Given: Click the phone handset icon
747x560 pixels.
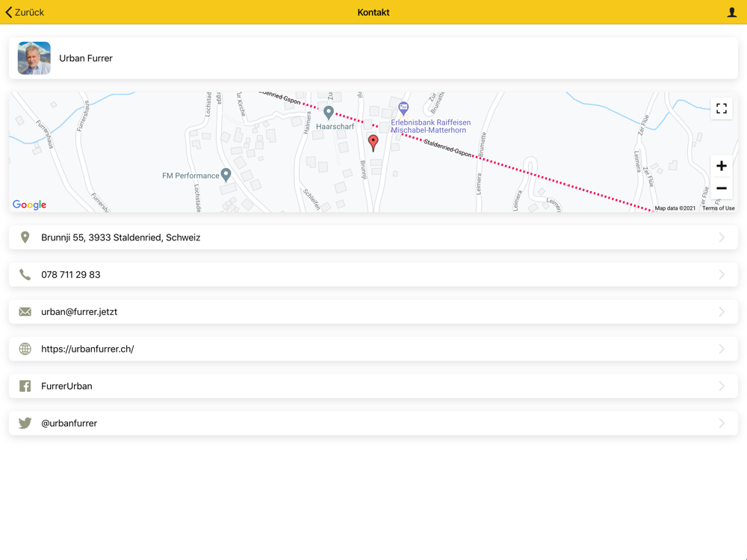Looking at the screenshot, I should [25, 275].
